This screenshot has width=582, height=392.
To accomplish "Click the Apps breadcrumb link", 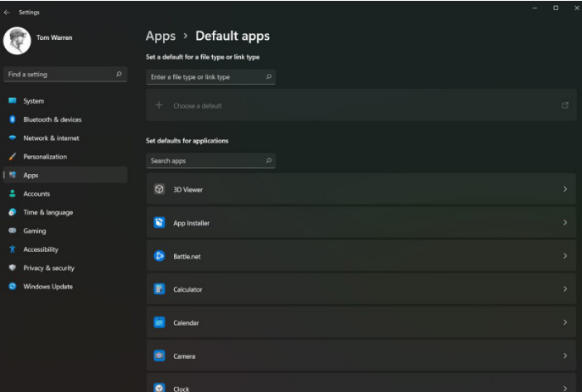I will pos(160,36).
